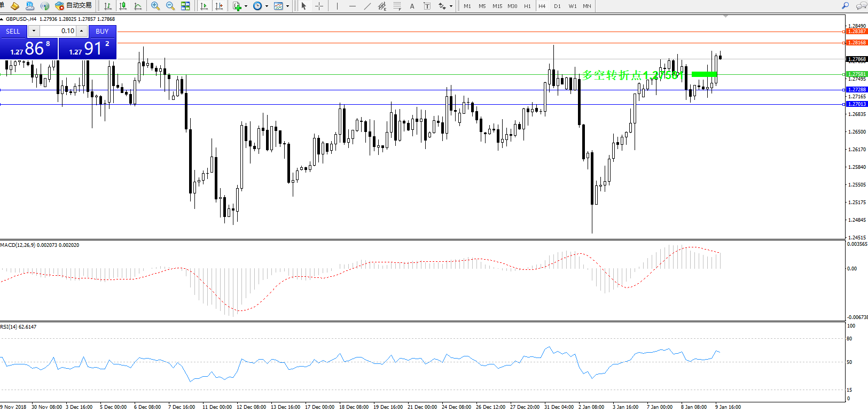
Task: Select the candlestick chart icon
Action: (123, 6)
